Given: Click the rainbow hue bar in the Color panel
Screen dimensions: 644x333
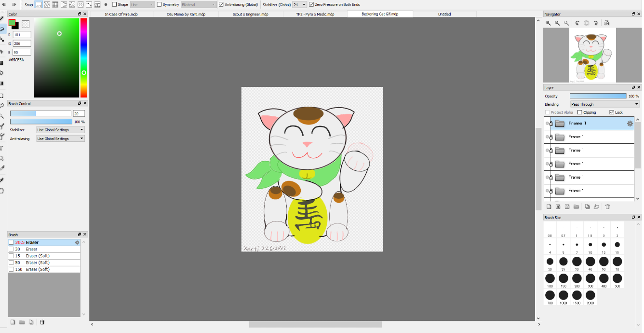Looking at the screenshot, I should click(x=83, y=58).
